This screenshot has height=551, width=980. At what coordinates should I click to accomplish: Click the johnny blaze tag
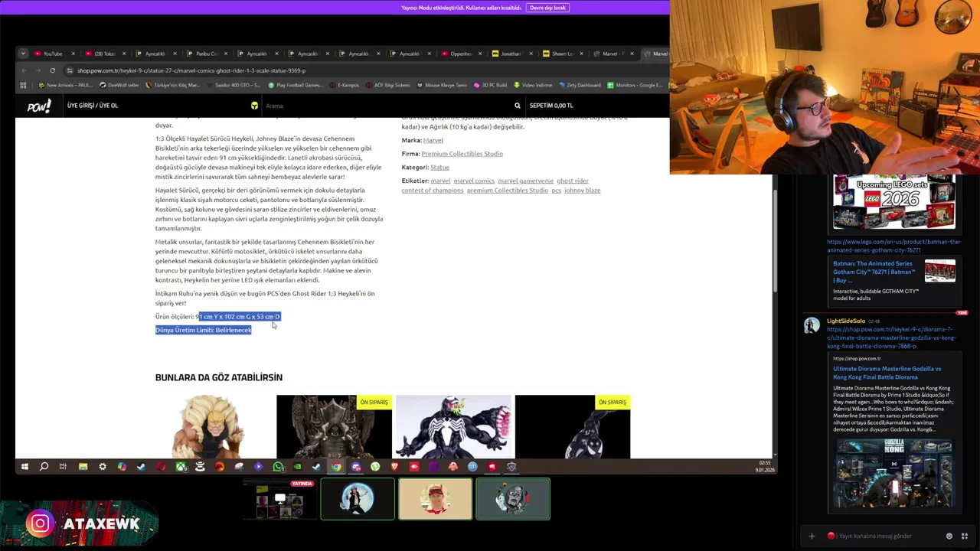pyautogui.click(x=582, y=191)
